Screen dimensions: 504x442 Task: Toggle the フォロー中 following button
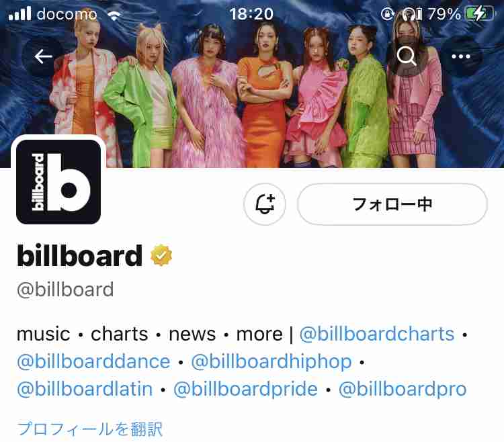click(x=392, y=204)
